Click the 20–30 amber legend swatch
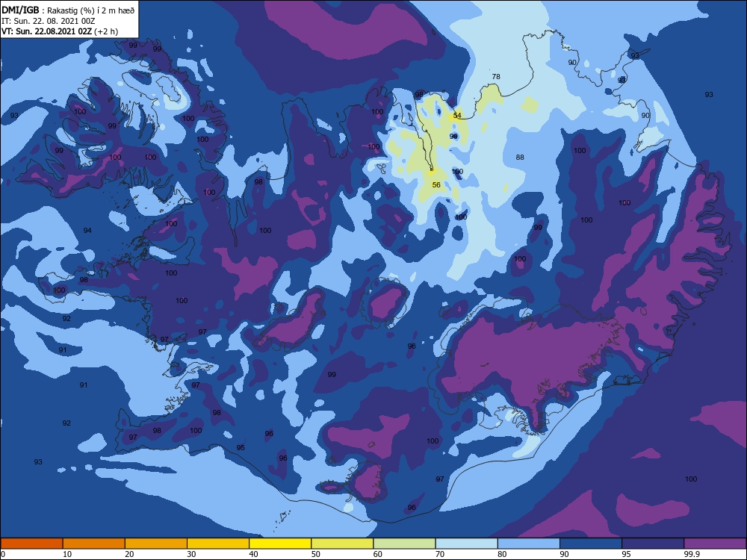The width and height of the screenshot is (747, 560). (156, 544)
